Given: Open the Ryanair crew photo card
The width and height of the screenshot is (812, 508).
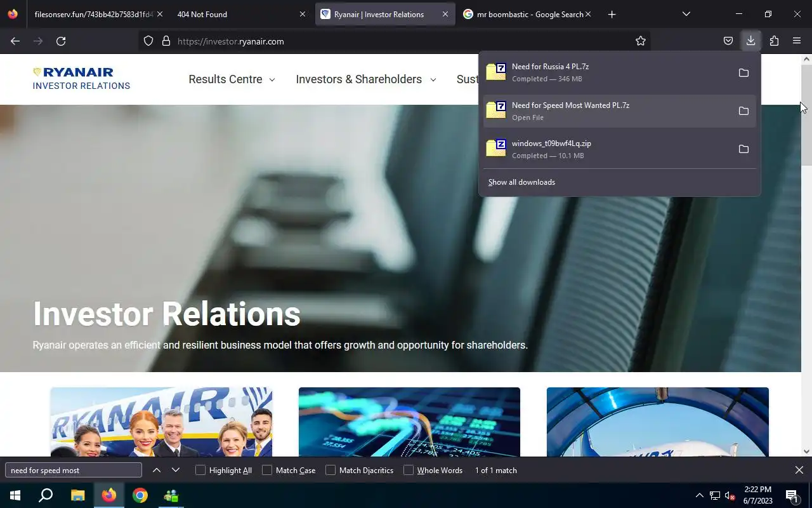Looking at the screenshot, I should click(161, 422).
